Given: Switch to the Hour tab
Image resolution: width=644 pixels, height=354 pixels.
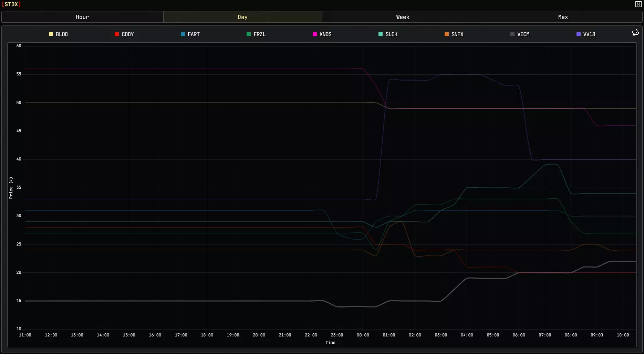Looking at the screenshot, I should [82, 17].
